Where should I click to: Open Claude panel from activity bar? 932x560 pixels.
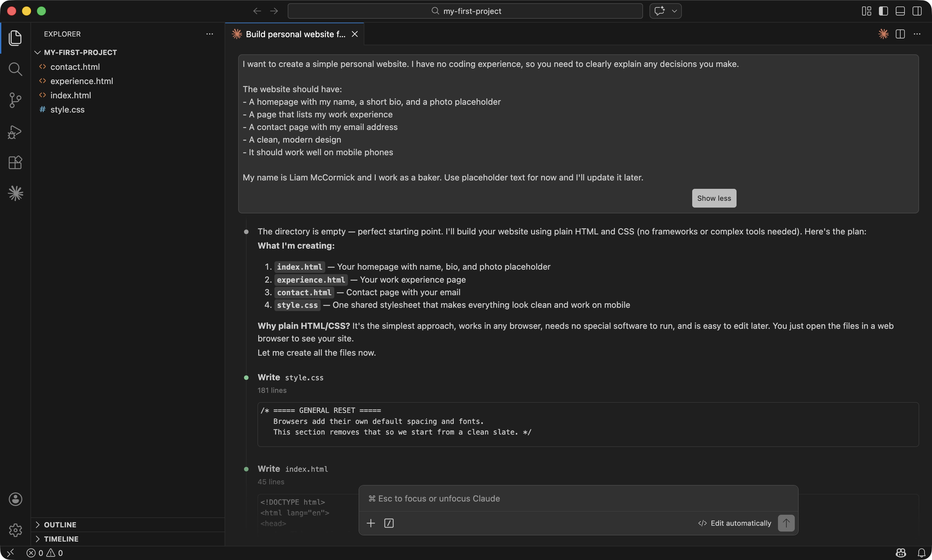click(x=15, y=194)
